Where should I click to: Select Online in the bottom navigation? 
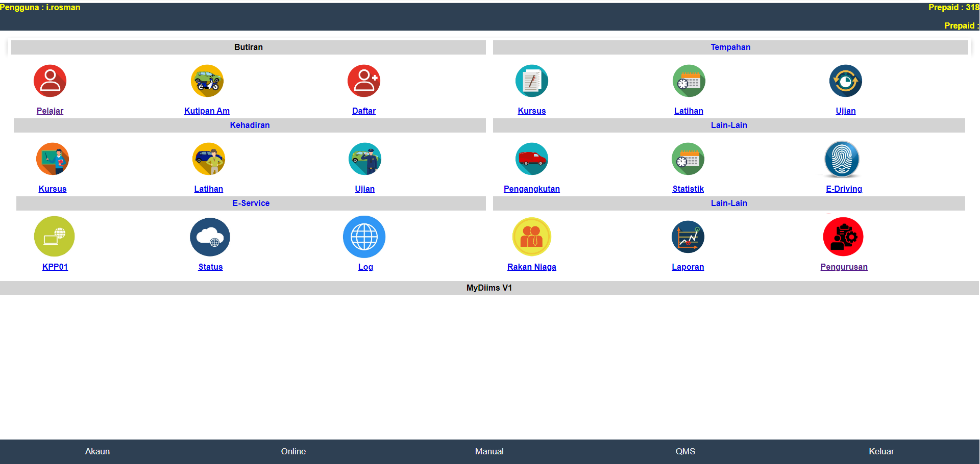[293, 451]
